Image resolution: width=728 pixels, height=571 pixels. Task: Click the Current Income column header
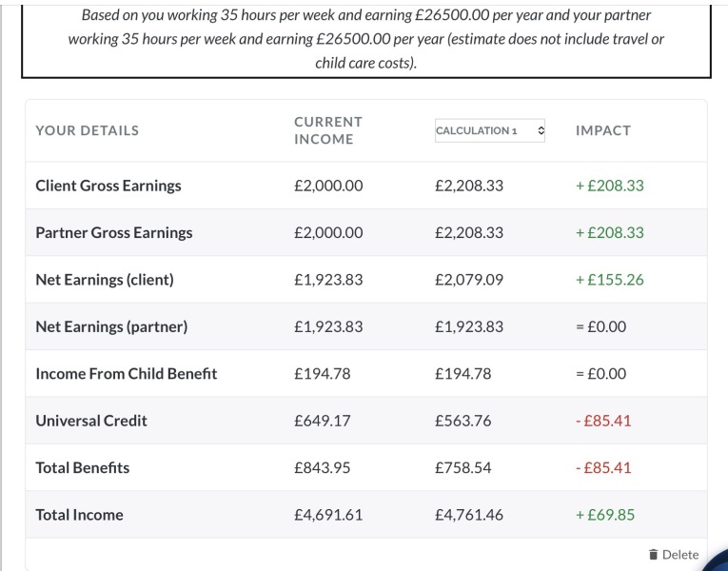328,130
